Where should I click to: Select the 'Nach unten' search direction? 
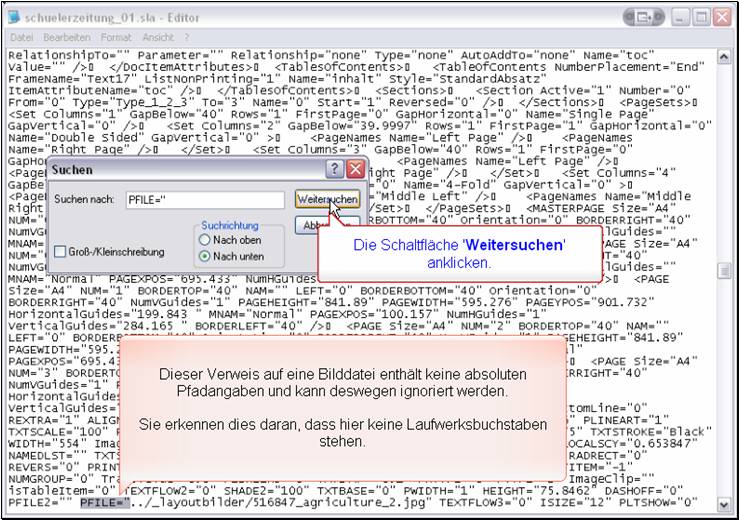pyautogui.click(x=206, y=256)
